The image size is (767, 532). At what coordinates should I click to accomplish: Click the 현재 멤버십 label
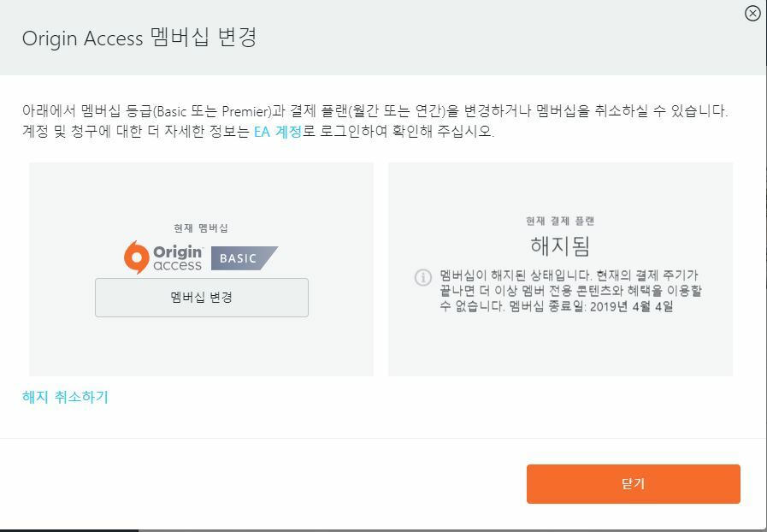(x=201, y=228)
